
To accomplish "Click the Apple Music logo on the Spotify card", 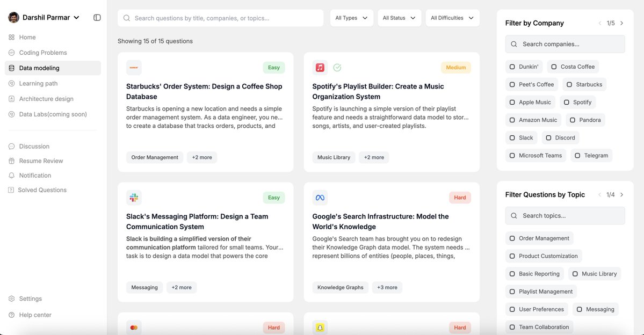I will [x=320, y=67].
